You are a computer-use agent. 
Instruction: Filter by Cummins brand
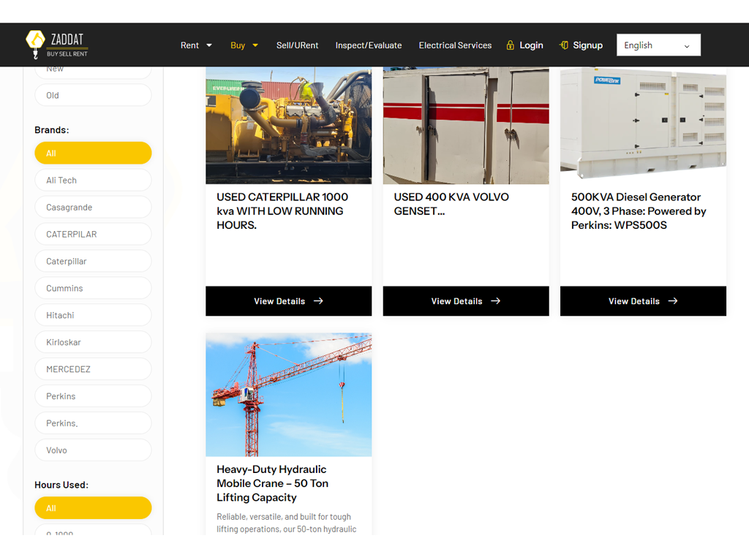93,288
